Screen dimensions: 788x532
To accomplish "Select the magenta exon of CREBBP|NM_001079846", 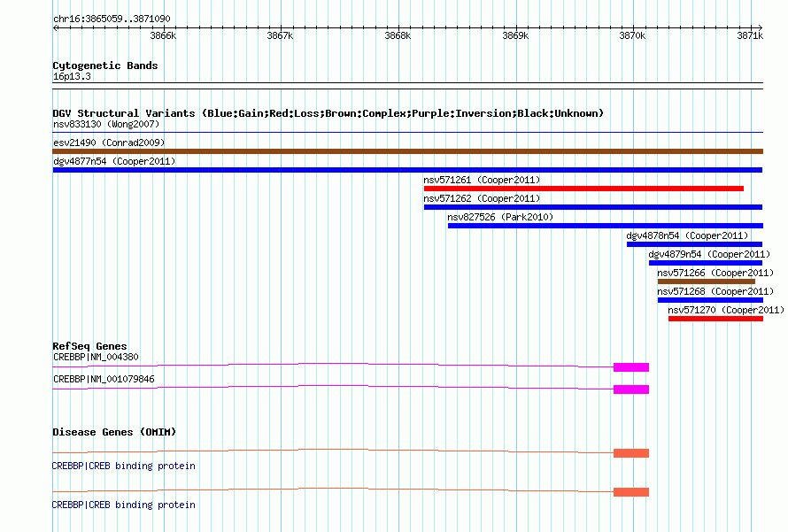I will click(631, 389).
